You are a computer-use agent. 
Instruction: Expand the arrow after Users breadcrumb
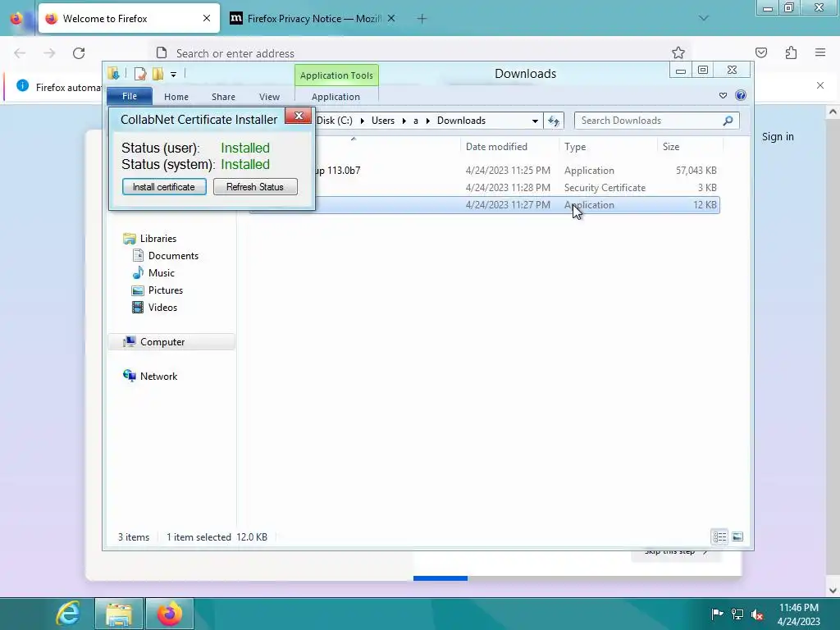(404, 121)
